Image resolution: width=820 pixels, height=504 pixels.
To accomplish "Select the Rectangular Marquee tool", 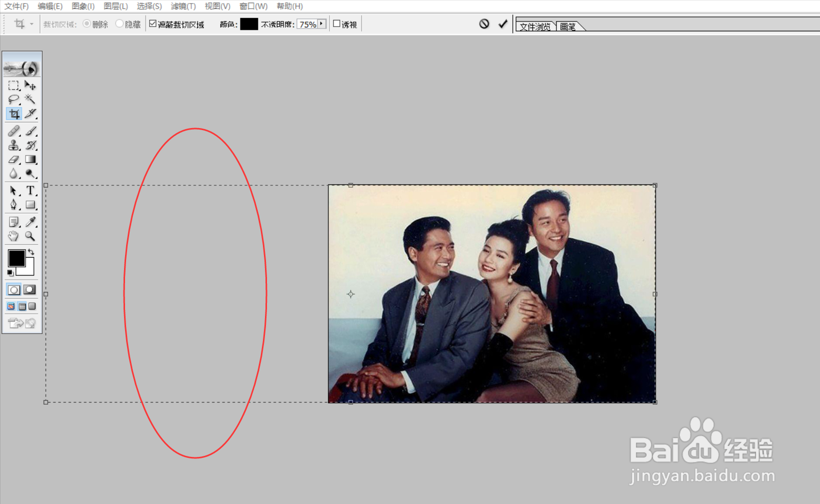I will click(14, 86).
